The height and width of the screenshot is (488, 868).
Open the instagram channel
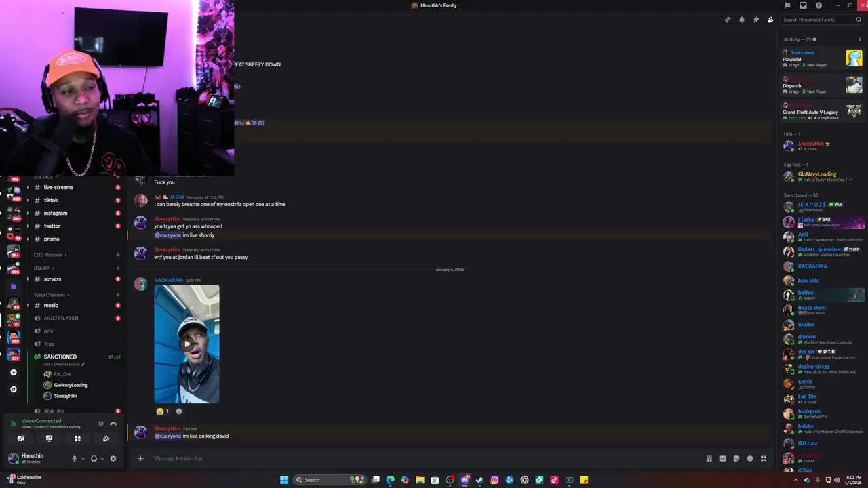pyautogui.click(x=76, y=213)
